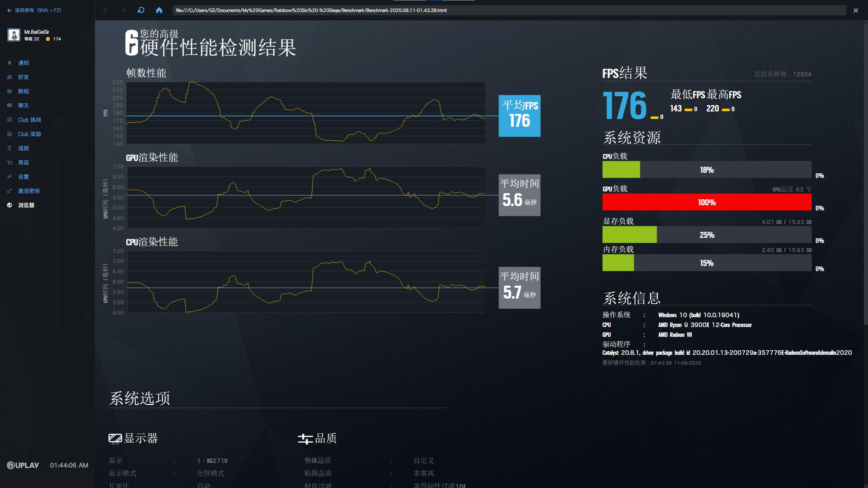Navigate back with the browser back arrow
The image size is (868, 488).
[x=106, y=10]
